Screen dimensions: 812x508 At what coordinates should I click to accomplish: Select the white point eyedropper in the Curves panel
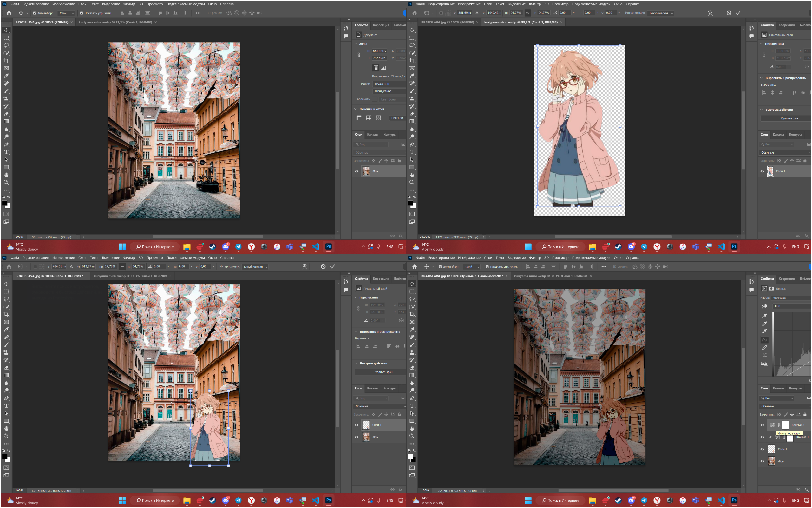(x=764, y=331)
